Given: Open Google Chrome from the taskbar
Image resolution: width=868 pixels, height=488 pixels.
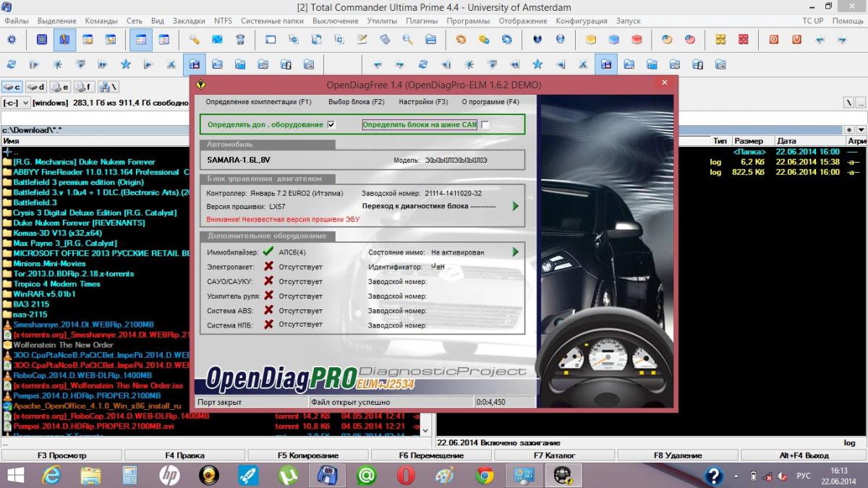Looking at the screenshot, I should [484, 475].
